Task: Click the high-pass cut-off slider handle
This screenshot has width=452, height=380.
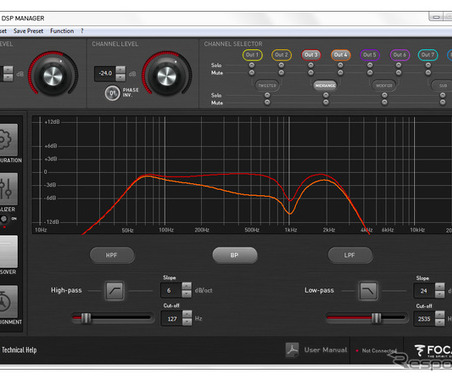Action: pos(86,318)
